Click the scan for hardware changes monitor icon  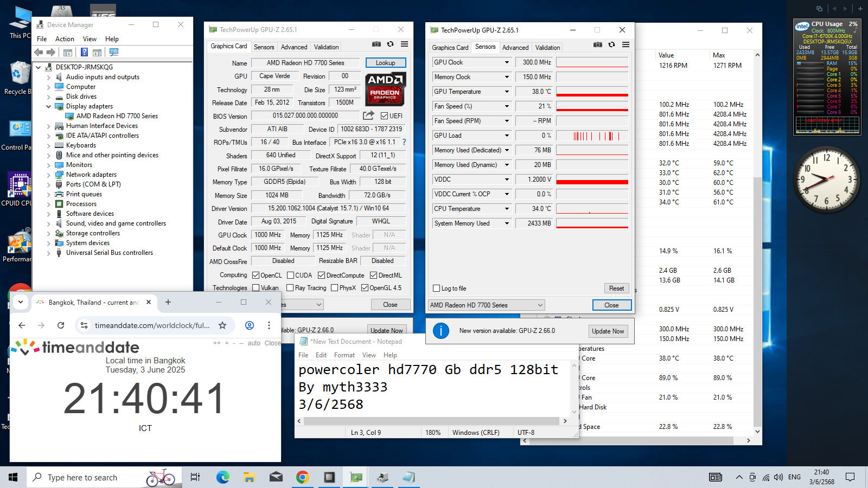(113, 52)
